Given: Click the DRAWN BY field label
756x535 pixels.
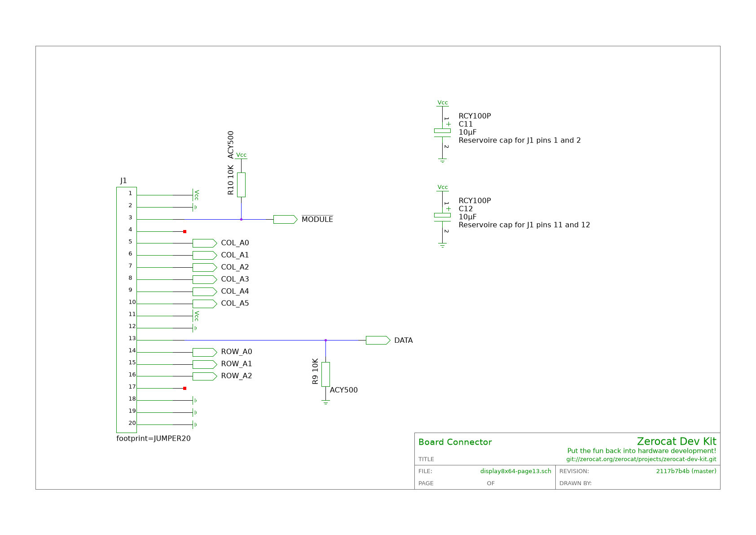Looking at the screenshot, I should coord(576,483).
